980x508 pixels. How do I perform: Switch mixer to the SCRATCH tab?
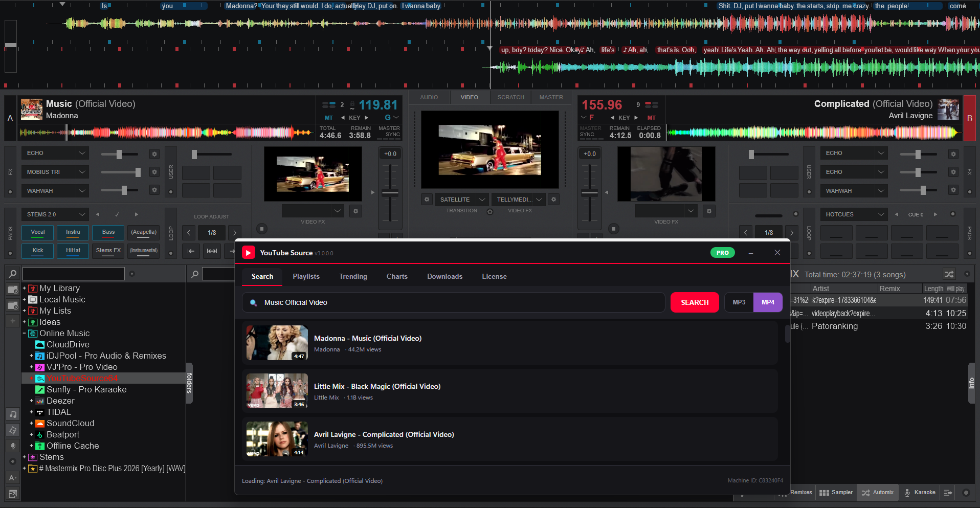510,97
